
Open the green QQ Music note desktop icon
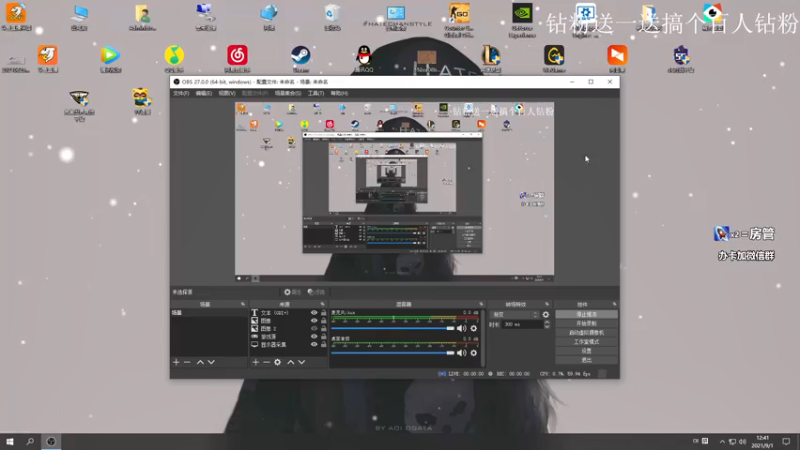pyautogui.click(x=174, y=59)
